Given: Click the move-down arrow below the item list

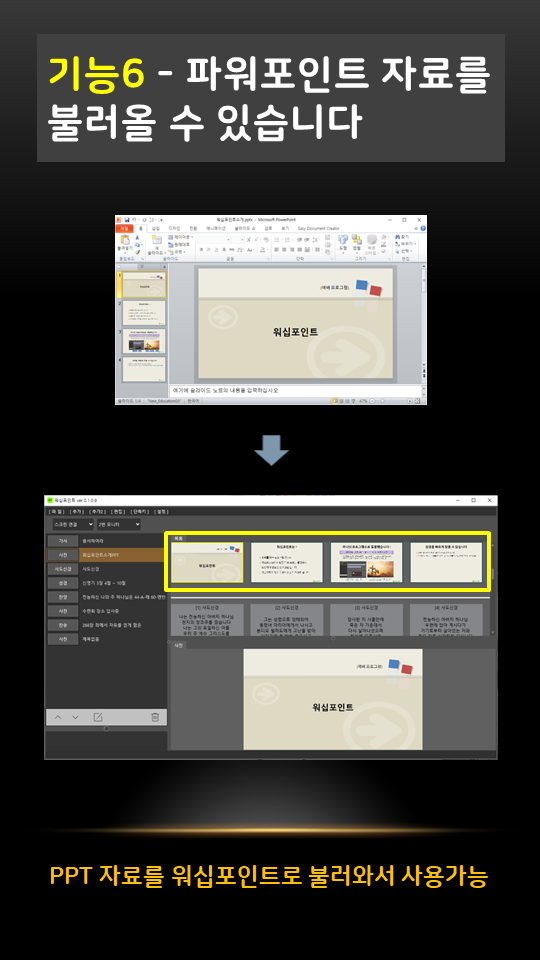Looking at the screenshot, I should [x=75, y=717].
